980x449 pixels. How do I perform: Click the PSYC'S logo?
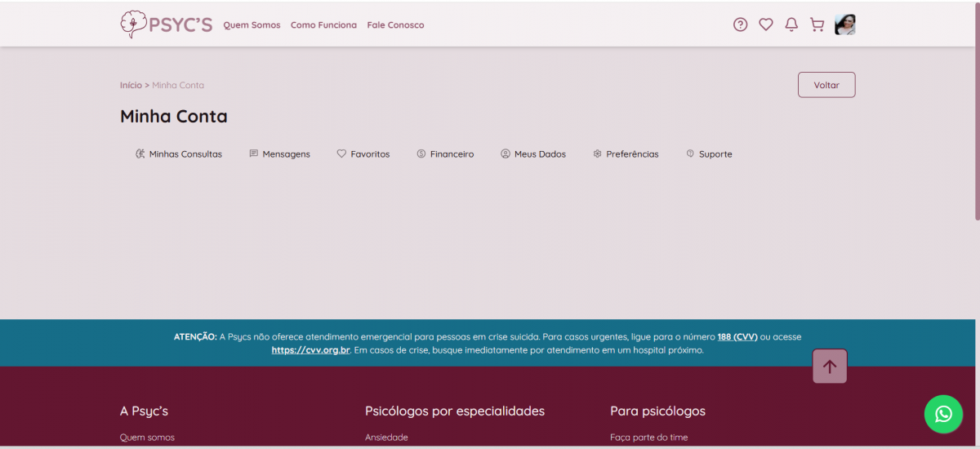click(166, 24)
